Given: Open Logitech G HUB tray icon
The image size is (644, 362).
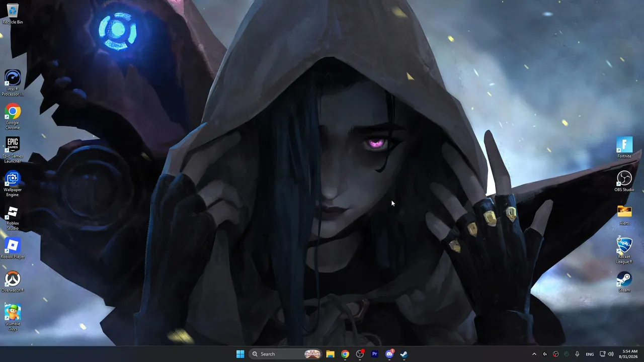Looking at the screenshot, I should (545, 354).
